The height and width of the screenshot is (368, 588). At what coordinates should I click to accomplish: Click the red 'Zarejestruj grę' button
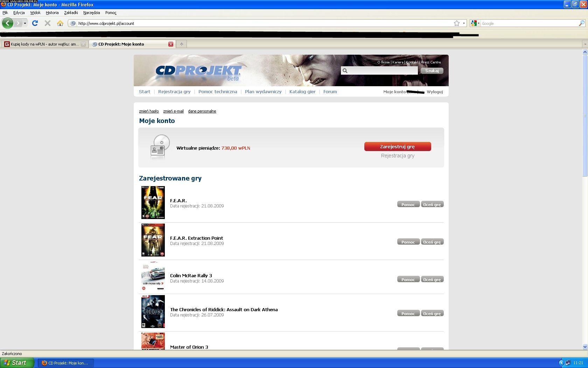(x=398, y=146)
